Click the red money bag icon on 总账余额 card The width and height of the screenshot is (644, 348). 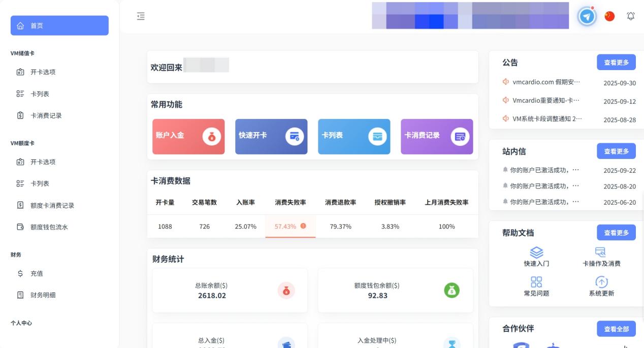tap(286, 290)
